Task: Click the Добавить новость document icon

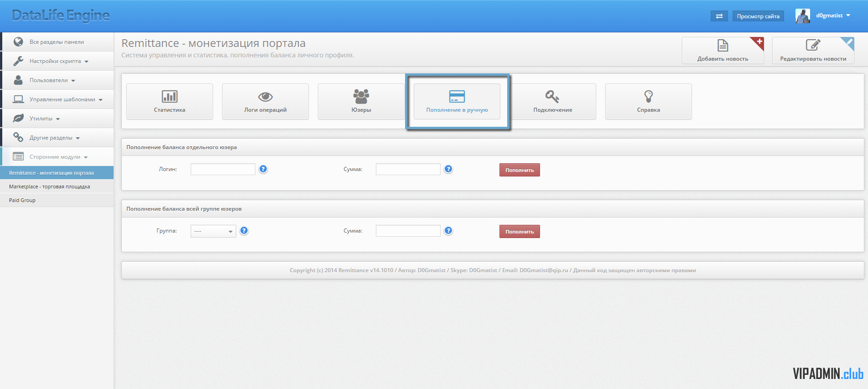Action: point(723,46)
